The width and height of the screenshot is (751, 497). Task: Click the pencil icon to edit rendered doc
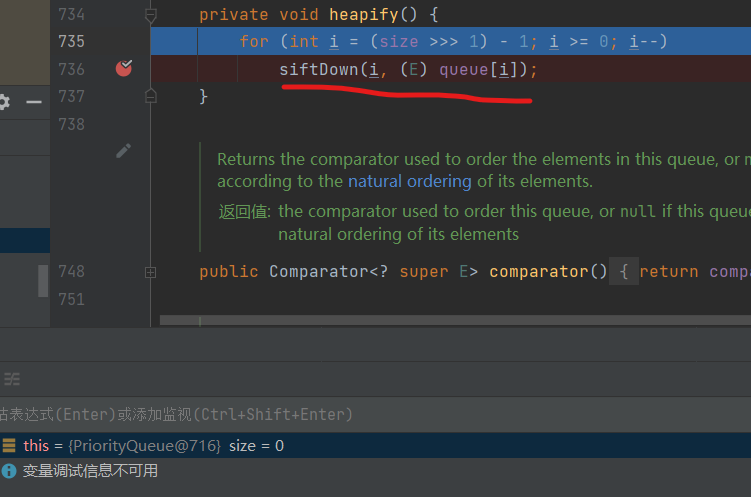pyautogui.click(x=123, y=150)
